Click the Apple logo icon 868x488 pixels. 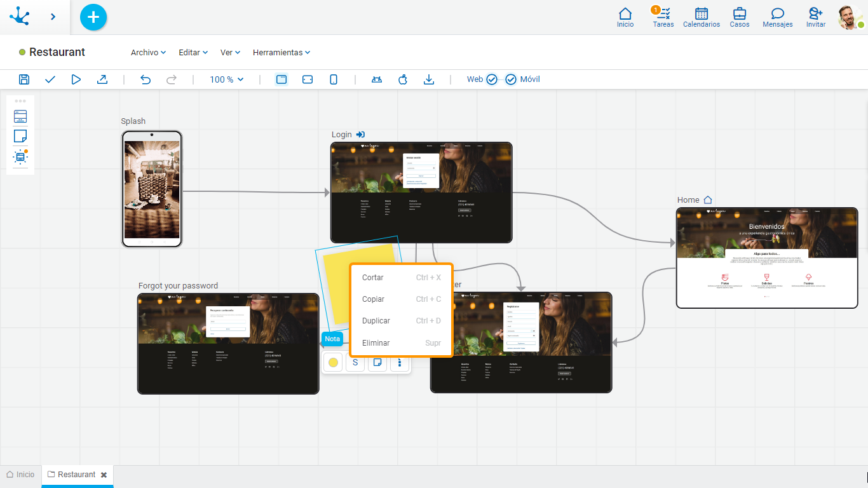coord(402,79)
